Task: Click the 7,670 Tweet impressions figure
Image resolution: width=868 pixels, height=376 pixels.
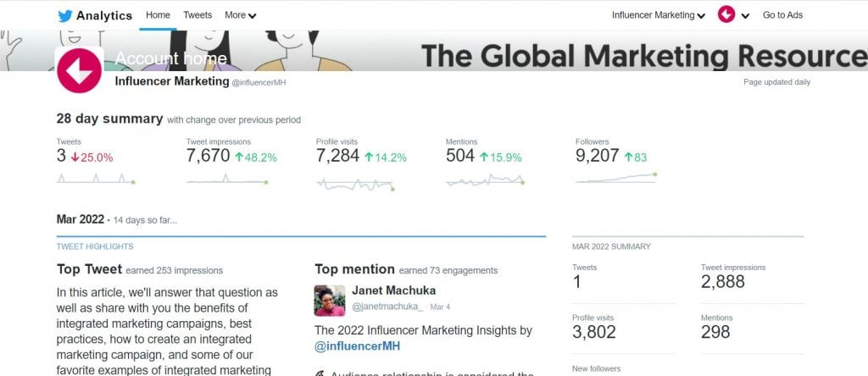Action: coord(209,156)
